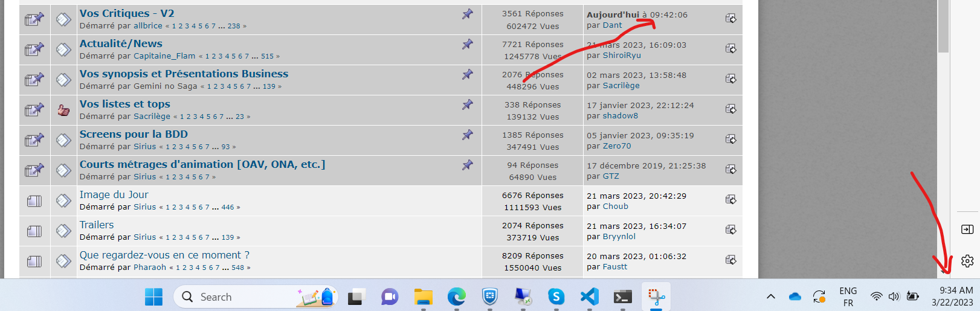Open last poster Zero70's profile

(x=617, y=146)
